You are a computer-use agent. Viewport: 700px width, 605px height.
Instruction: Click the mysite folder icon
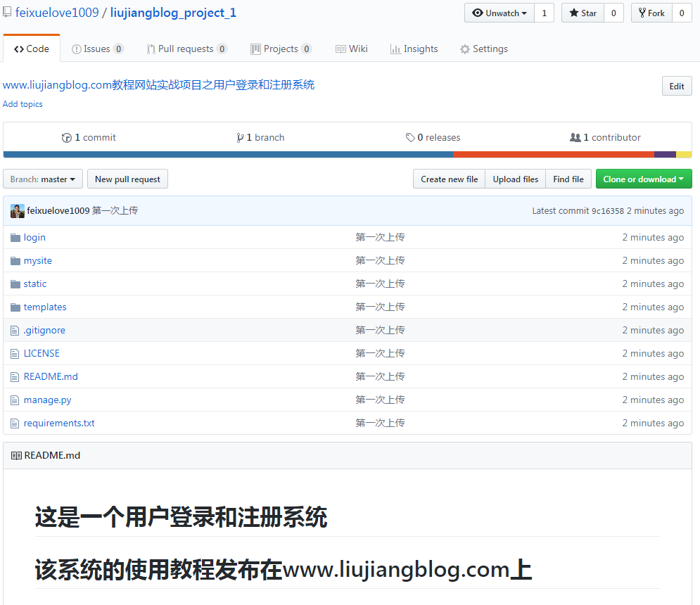(15, 261)
